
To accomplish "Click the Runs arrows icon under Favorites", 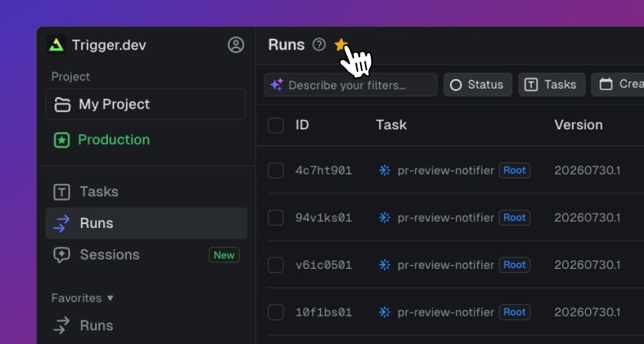I will coord(62,325).
